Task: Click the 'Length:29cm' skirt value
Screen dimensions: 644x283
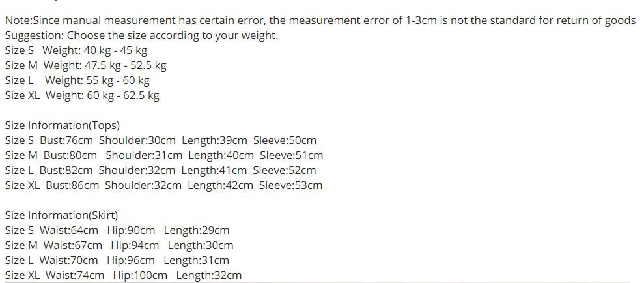Action: click(197, 230)
